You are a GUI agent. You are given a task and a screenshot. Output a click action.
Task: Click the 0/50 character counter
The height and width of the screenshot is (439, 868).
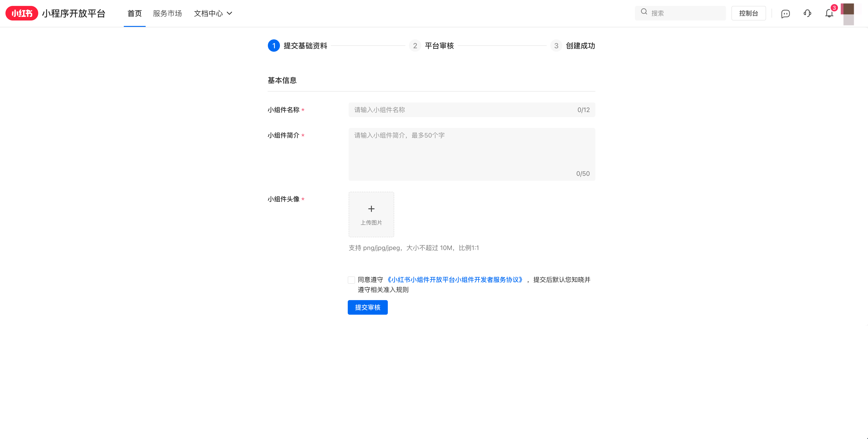[583, 174]
